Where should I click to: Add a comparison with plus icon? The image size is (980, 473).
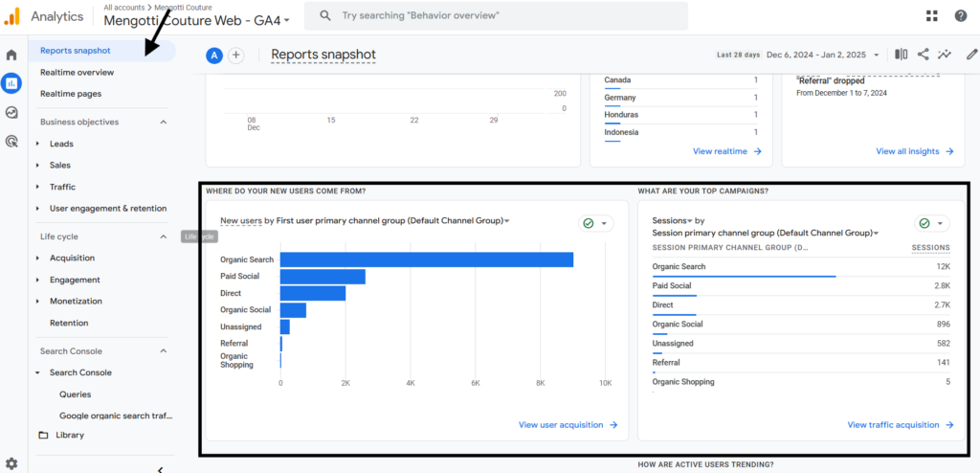[235, 56]
